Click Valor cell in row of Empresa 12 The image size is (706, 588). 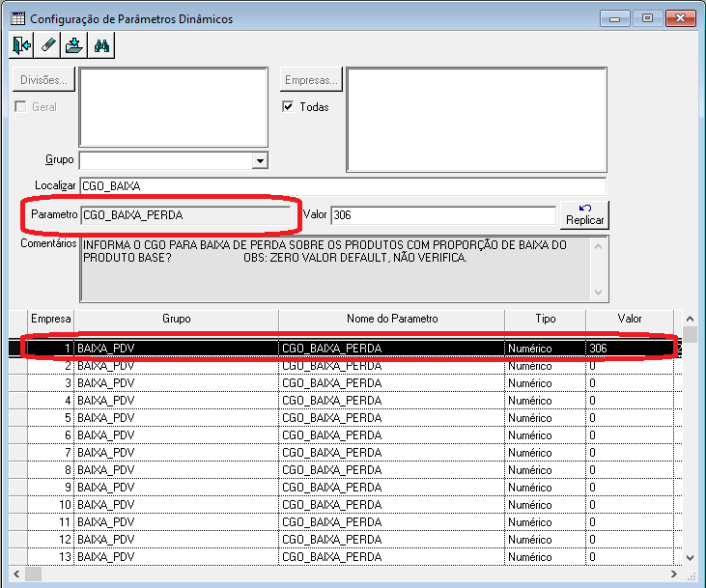point(630,540)
